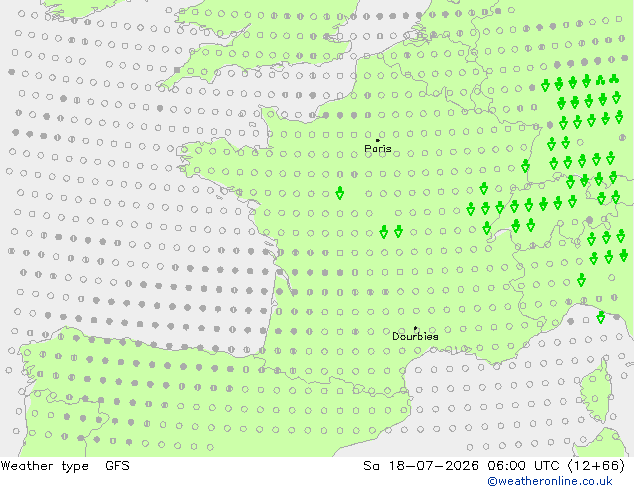Click the Dourbies location label
Screen dimensions: 634x490
[415, 336]
